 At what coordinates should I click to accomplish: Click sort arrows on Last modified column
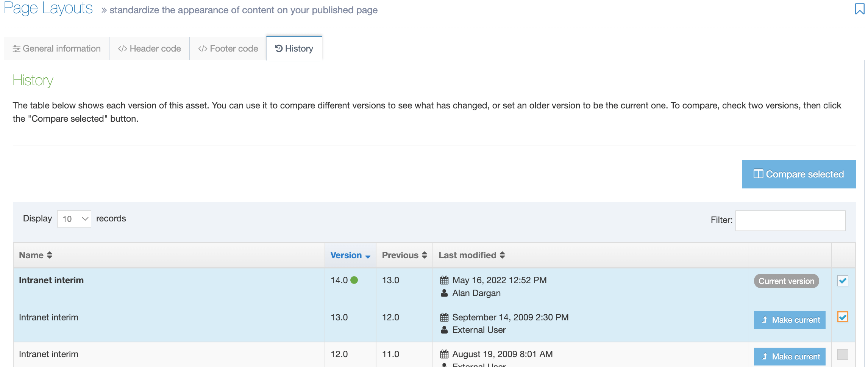502,255
